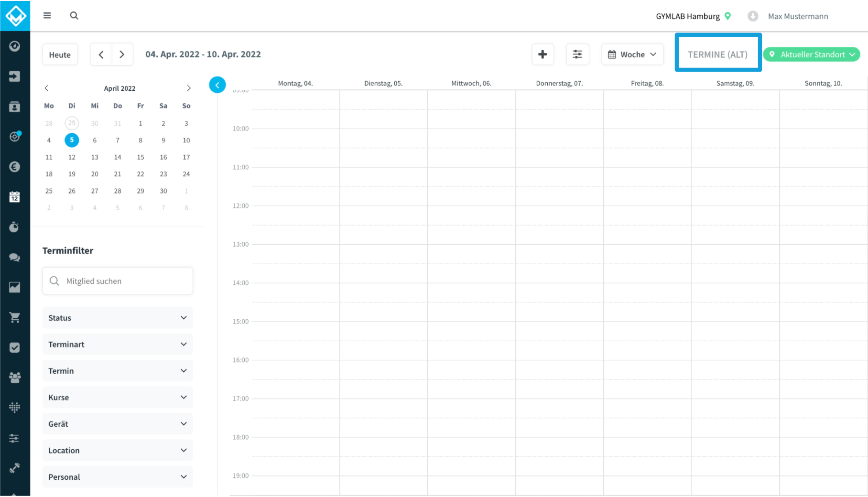Select April 14 in mini calendar
This screenshot has width=868, height=497.
(118, 157)
